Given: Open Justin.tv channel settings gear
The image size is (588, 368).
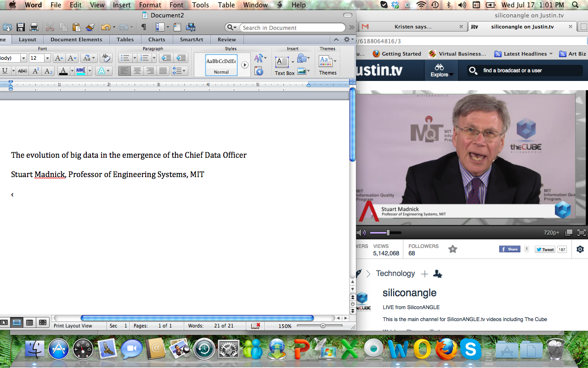Looking at the screenshot, I should click(580, 249).
